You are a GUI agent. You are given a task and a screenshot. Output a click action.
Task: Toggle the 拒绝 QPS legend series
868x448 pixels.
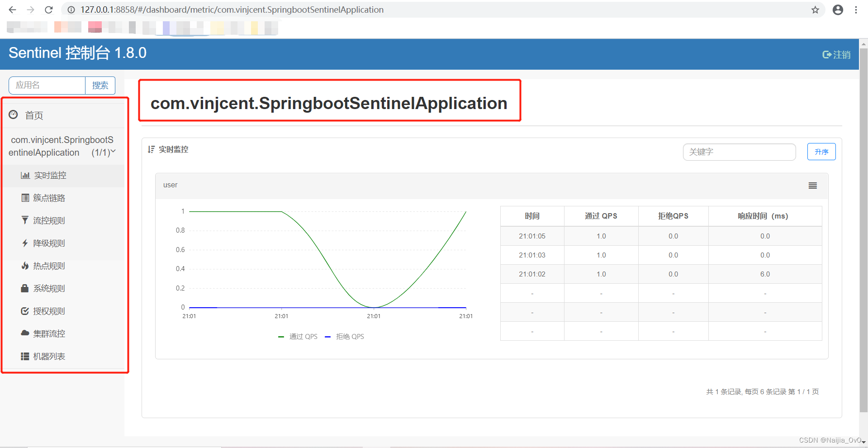[345, 337]
